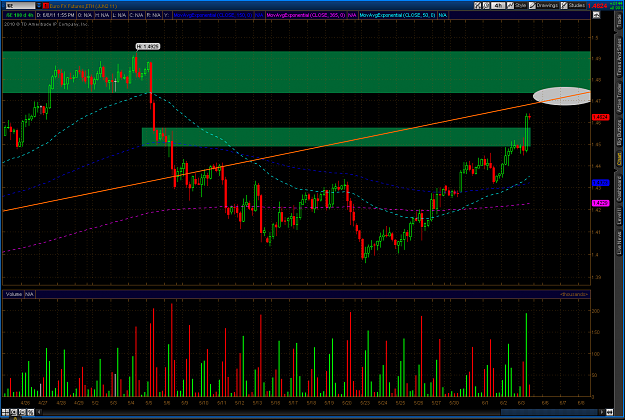Click the Euro FX Futures title text

pyautogui.click(x=83, y=6)
